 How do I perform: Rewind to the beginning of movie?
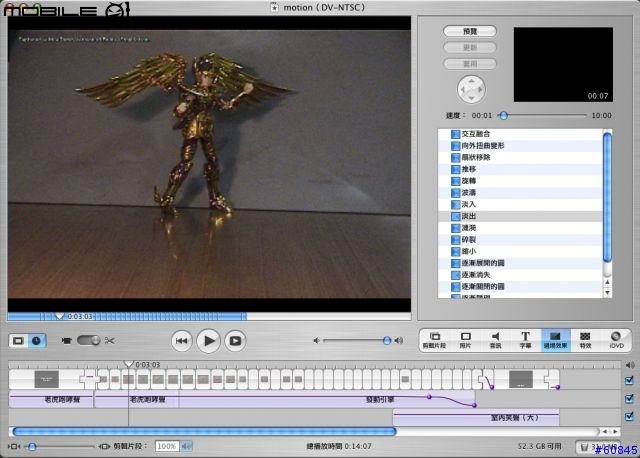[x=182, y=341]
